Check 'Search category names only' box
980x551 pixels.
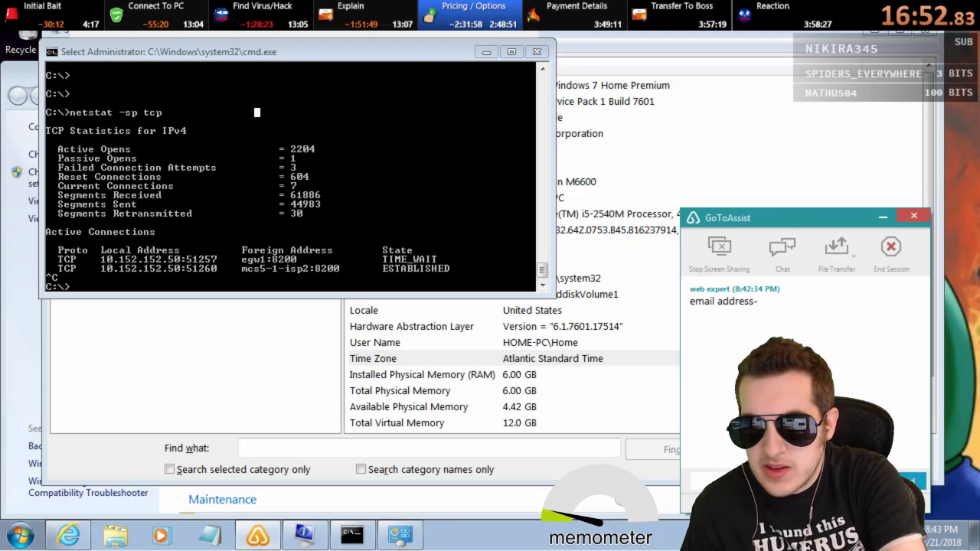point(361,469)
